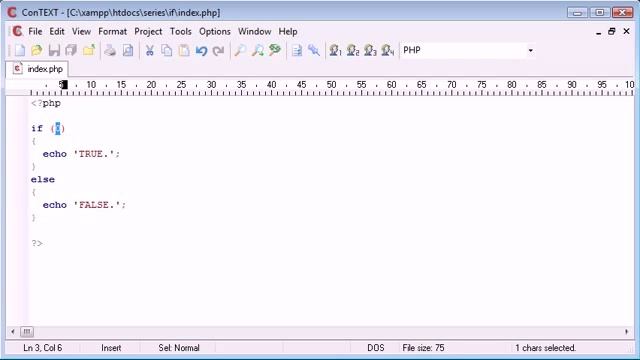Click the 'else' keyword in the code

pos(43,180)
